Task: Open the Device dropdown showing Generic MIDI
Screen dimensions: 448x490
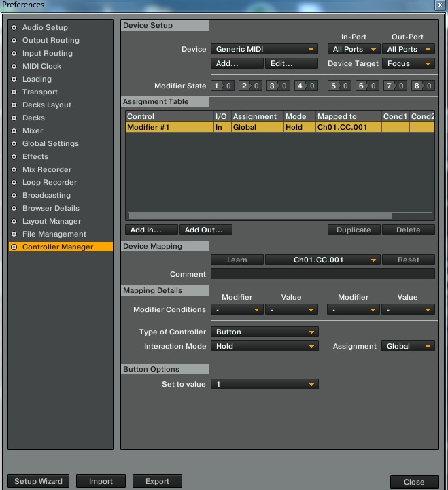Action: [264, 49]
